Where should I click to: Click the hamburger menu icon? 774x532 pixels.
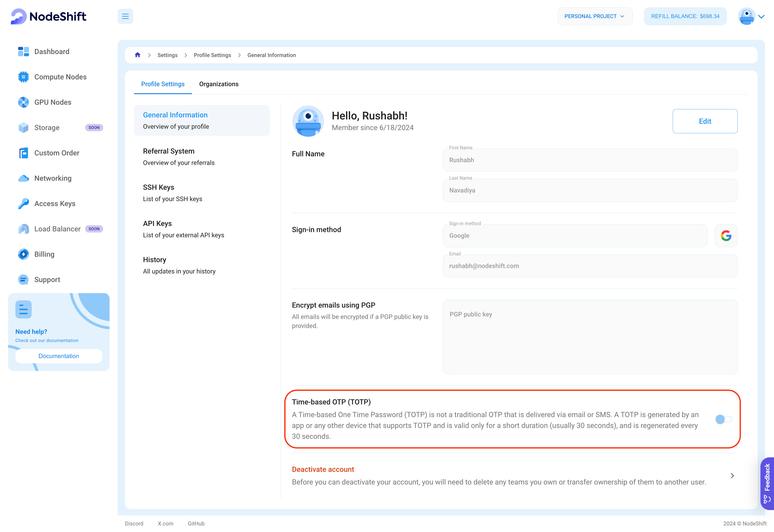pos(125,16)
